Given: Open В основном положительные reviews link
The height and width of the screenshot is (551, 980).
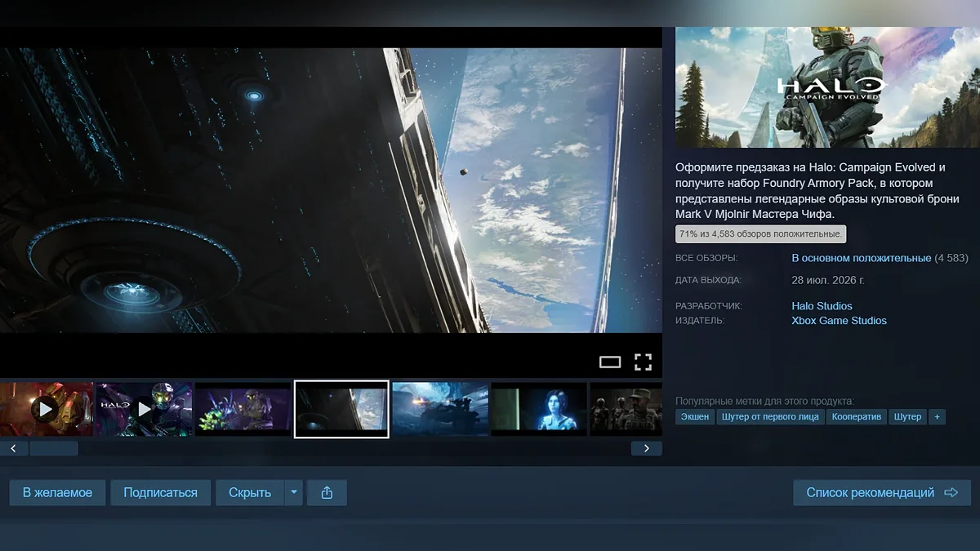Looking at the screenshot, I should tap(861, 258).
